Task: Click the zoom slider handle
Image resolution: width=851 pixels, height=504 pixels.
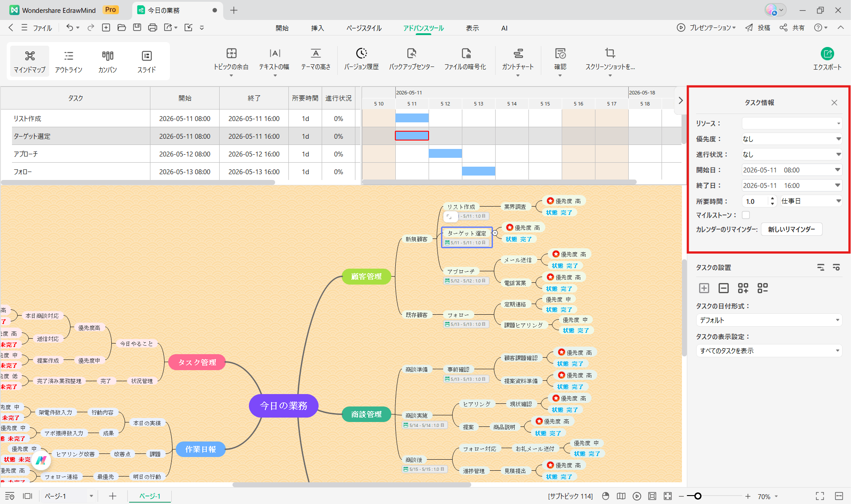Action: click(x=697, y=496)
